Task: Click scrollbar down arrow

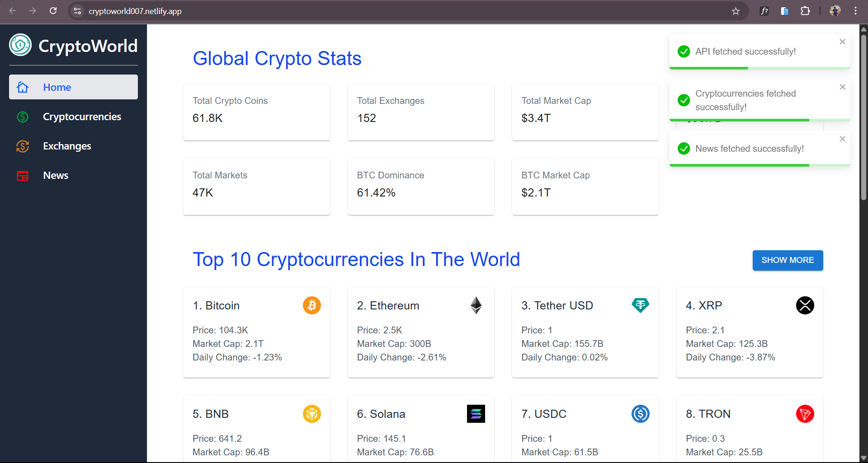Action: [x=863, y=458]
